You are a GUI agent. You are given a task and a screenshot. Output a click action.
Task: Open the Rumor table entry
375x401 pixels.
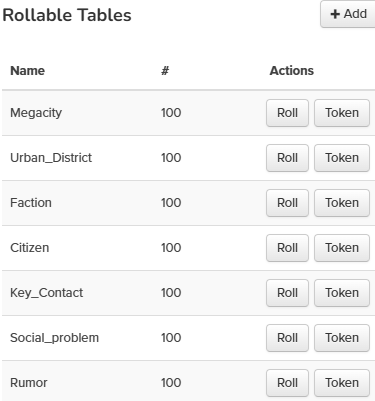coord(29,383)
